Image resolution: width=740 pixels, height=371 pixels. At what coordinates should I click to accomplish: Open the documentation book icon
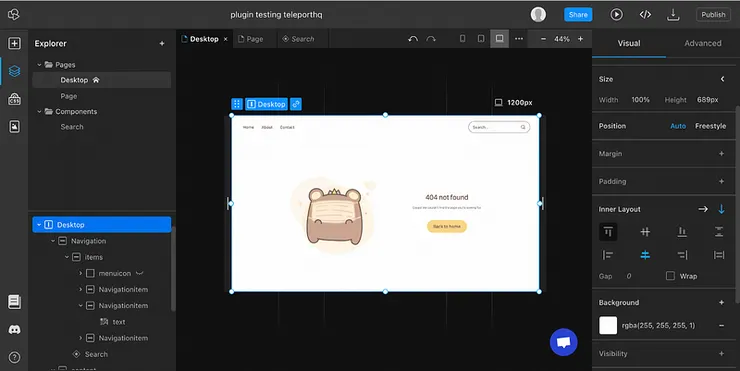[x=14, y=302]
